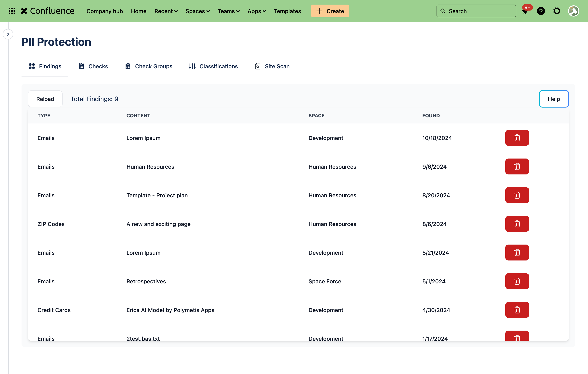Go to Home in the top navigation
The width and height of the screenshot is (588, 374).
pyautogui.click(x=139, y=11)
